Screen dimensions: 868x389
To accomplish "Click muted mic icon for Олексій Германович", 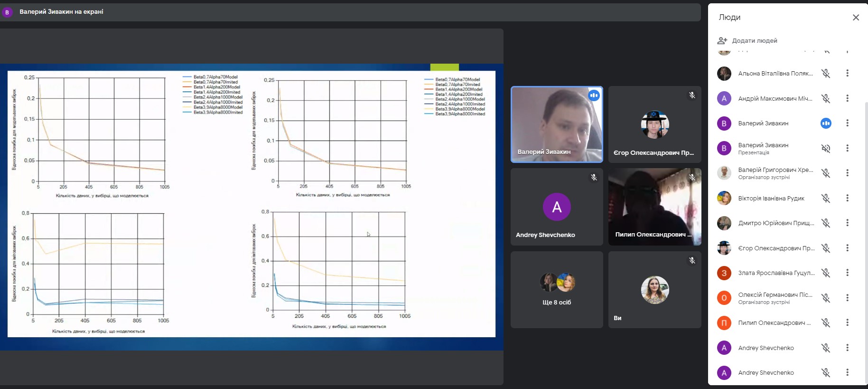I will tap(826, 298).
